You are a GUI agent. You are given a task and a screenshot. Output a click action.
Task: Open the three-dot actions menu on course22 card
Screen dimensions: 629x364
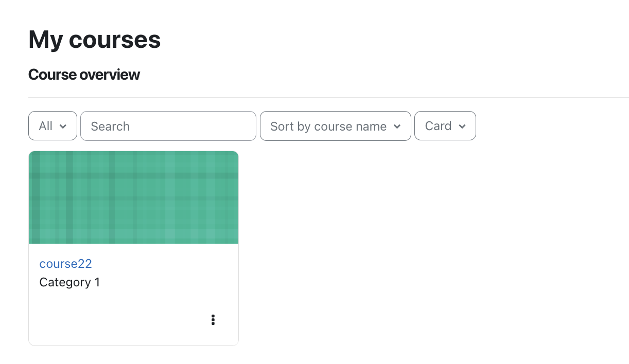[213, 320]
